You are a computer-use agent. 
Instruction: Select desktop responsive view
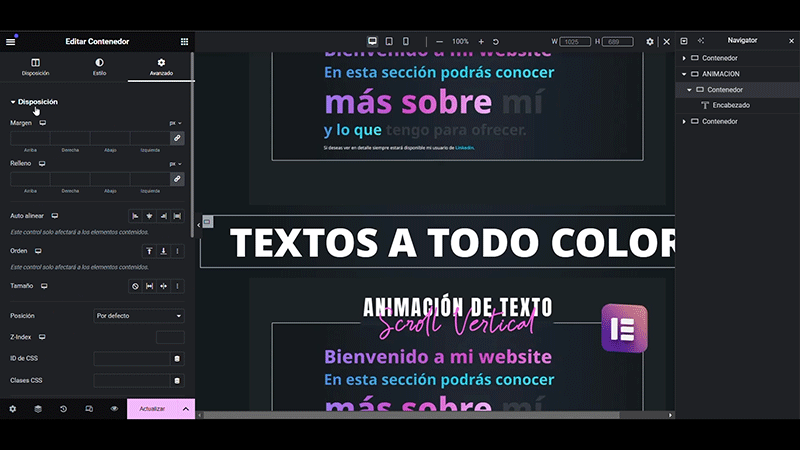373,41
